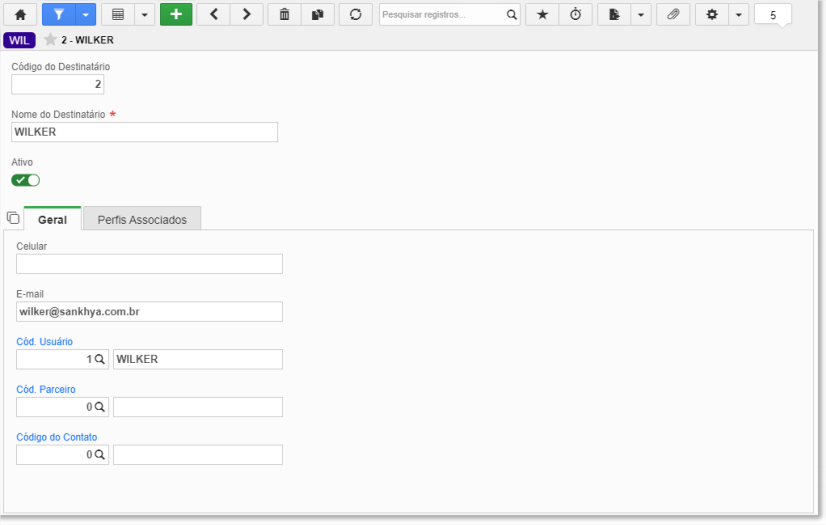Follow the Código do Contato link

pos(56,437)
